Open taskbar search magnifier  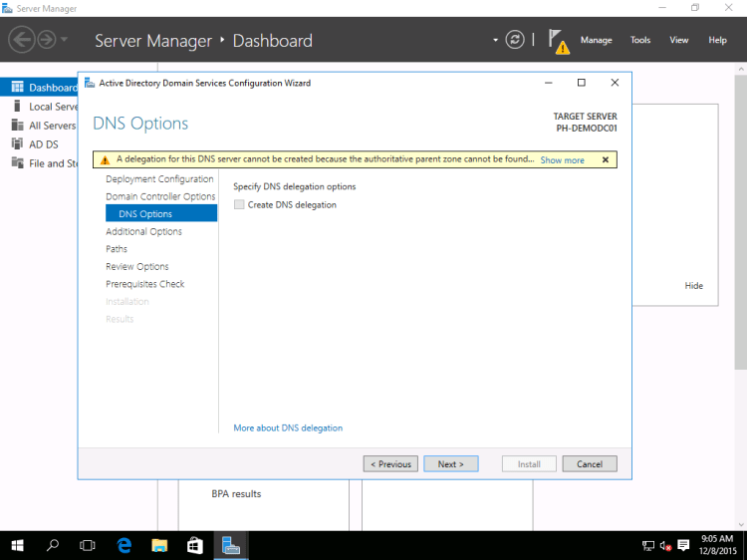click(x=53, y=545)
